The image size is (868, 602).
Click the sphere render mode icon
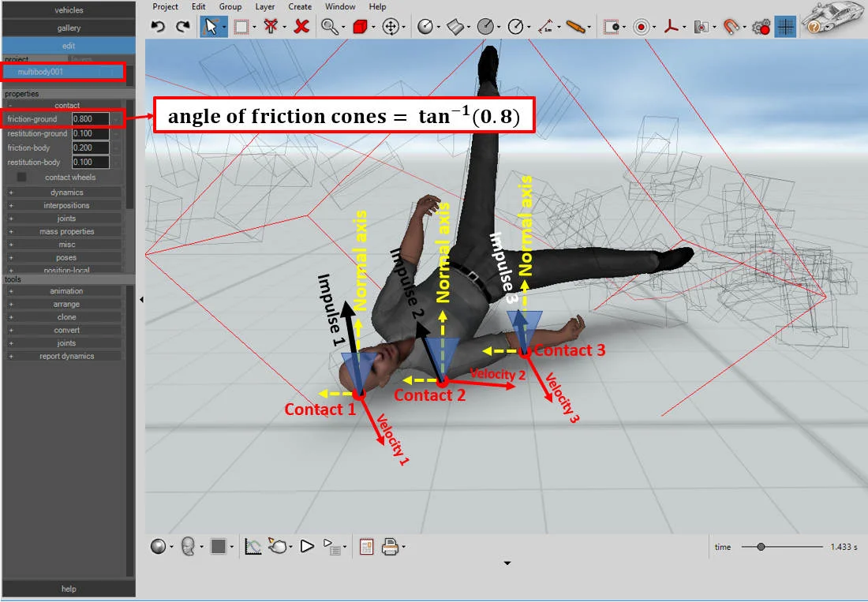click(x=159, y=547)
